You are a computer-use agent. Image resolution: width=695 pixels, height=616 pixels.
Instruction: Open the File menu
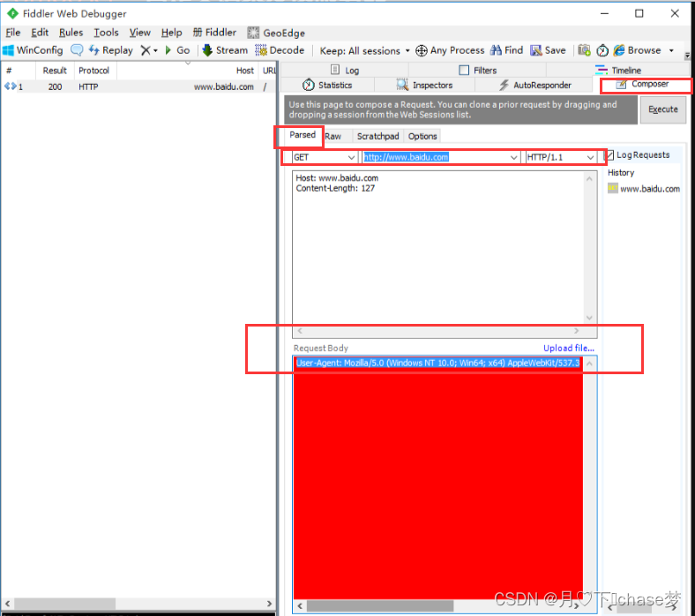coord(13,33)
